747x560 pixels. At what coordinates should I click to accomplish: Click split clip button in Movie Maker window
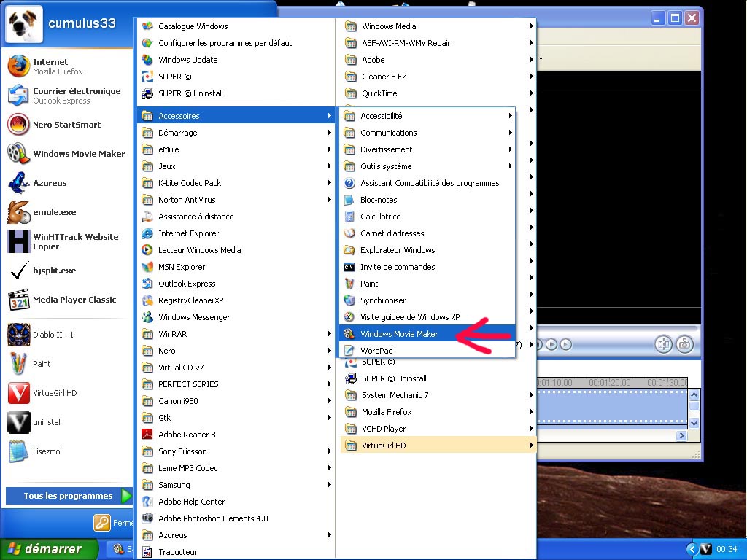[x=663, y=344]
